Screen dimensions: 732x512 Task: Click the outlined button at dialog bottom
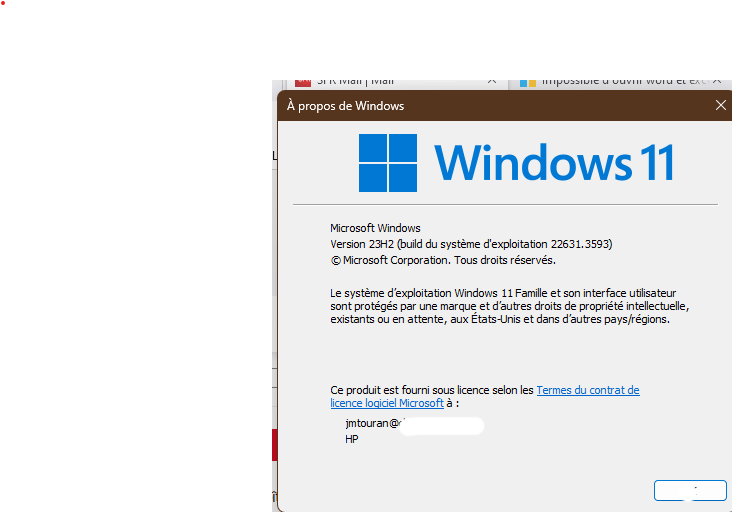(690, 491)
